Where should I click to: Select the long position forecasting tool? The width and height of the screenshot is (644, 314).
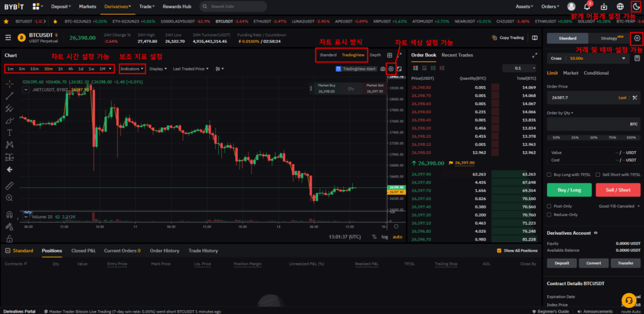point(9,157)
